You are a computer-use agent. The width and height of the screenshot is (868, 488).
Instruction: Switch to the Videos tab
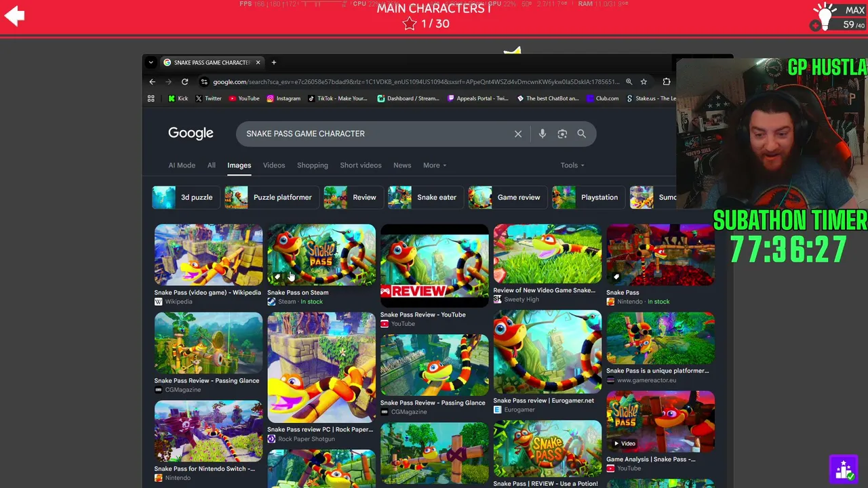(274, 165)
